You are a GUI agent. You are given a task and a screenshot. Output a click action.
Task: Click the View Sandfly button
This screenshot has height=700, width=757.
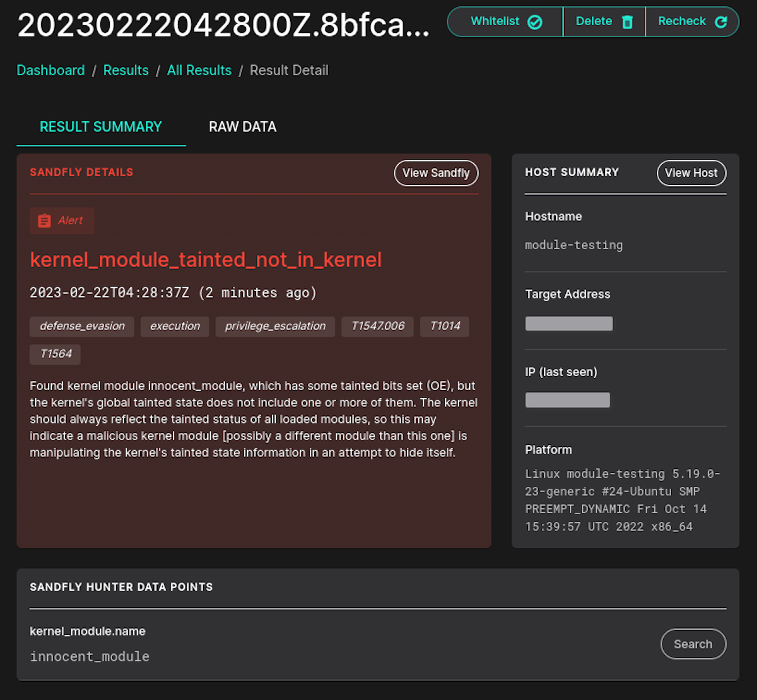coord(436,173)
